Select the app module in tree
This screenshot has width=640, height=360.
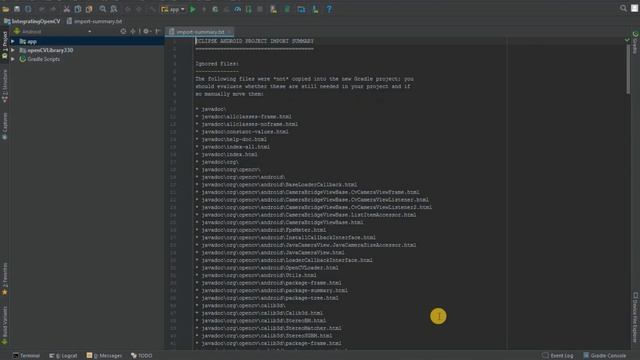[x=31, y=42]
